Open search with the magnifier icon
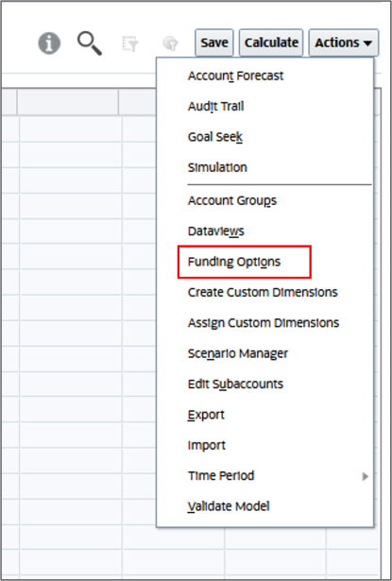 [x=90, y=43]
